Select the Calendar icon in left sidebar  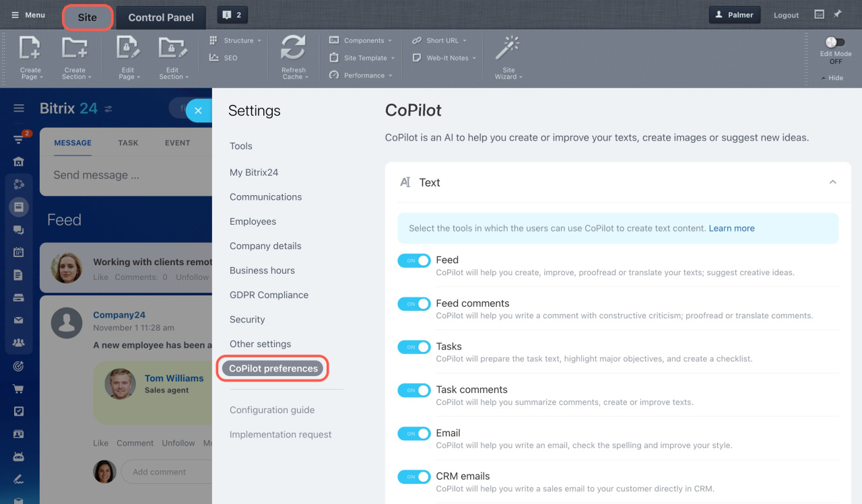coord(18,252)
